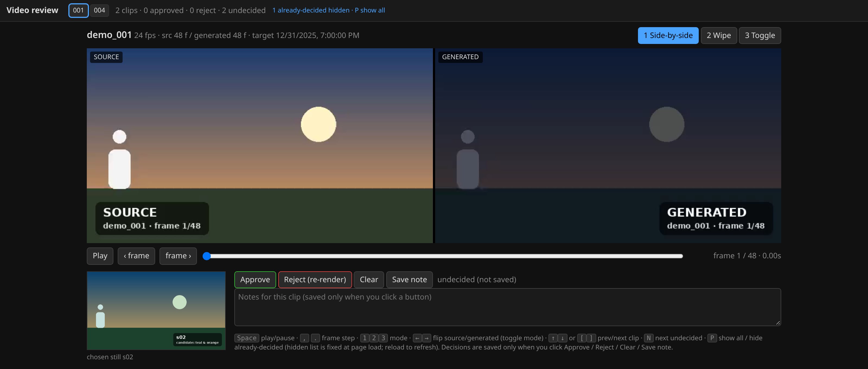The image size is (868, 369).
Task: Clear the clip decision
Action: (x=369, y=280)
